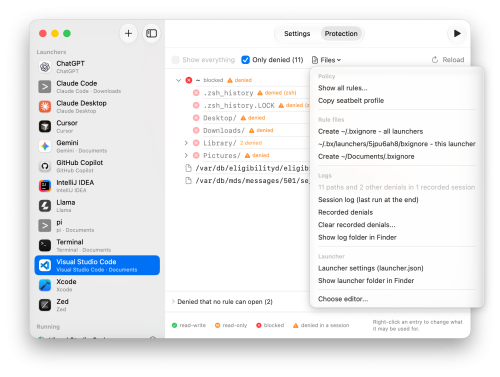
Task: Run the launcher with play button
Action: point(457,33)
